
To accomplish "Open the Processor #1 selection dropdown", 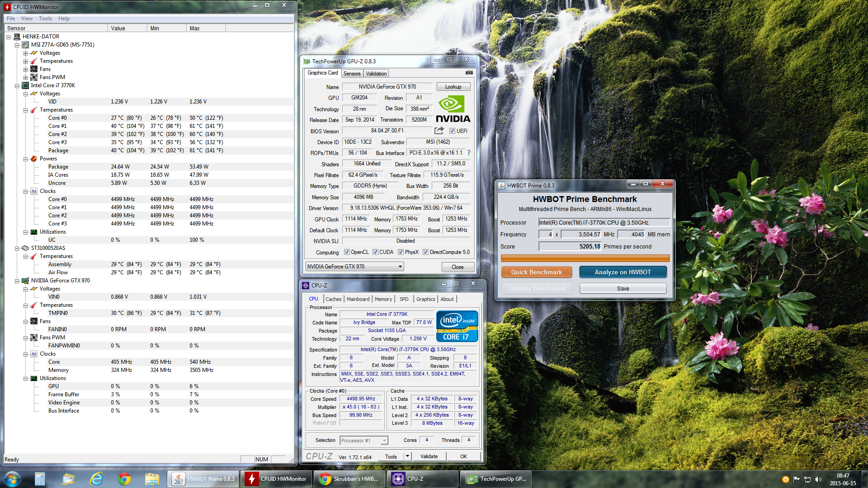I will pyautogui.click(x=363, y=441).
